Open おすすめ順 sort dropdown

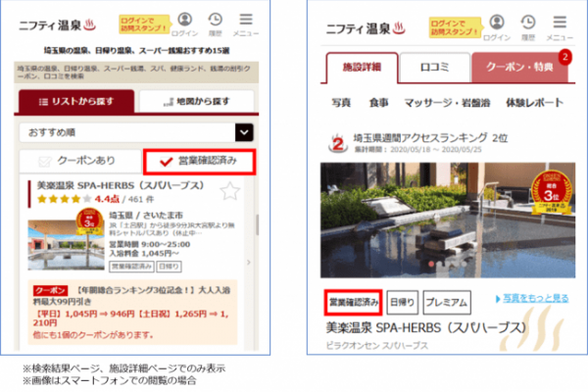136,132
